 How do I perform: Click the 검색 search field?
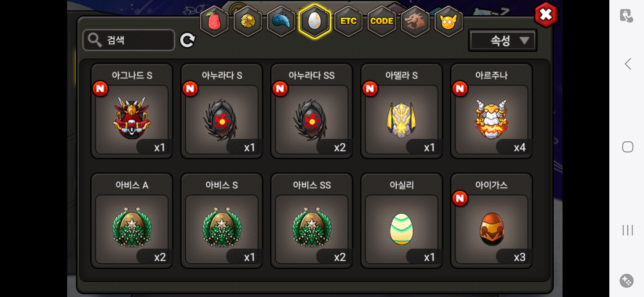129,40
